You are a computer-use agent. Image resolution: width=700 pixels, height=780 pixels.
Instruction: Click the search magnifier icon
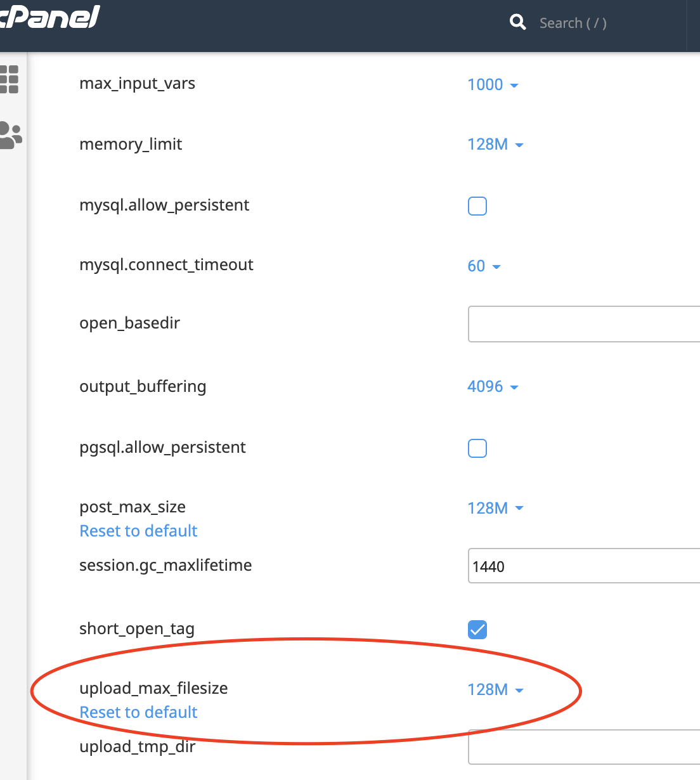[518, 22]
